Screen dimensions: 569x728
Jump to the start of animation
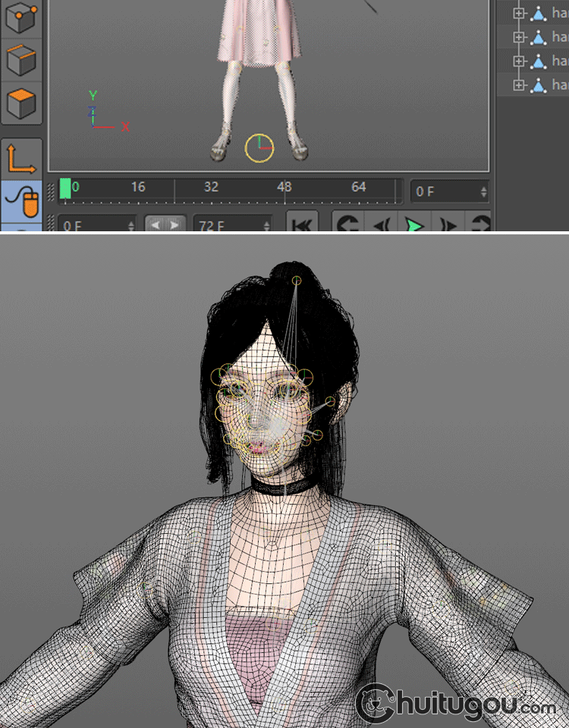[x=302, y=224]
